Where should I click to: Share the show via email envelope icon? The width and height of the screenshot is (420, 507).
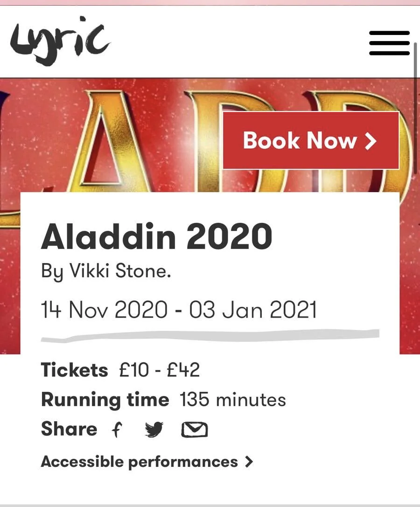194,430
